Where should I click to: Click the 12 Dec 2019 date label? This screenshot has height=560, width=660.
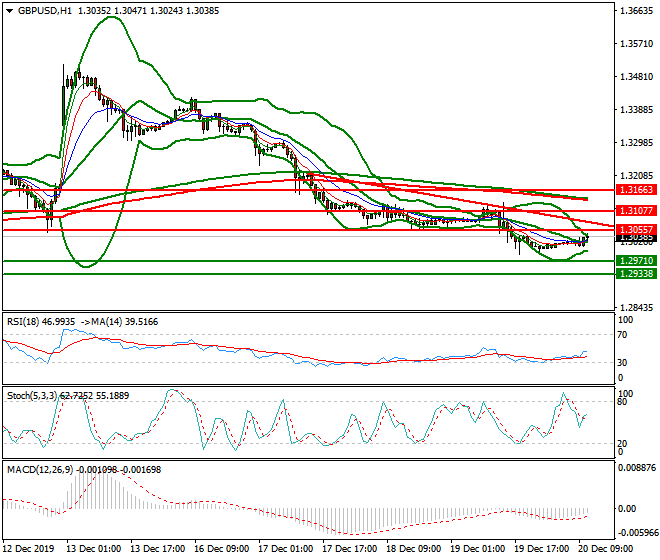(x=32, y=549)
